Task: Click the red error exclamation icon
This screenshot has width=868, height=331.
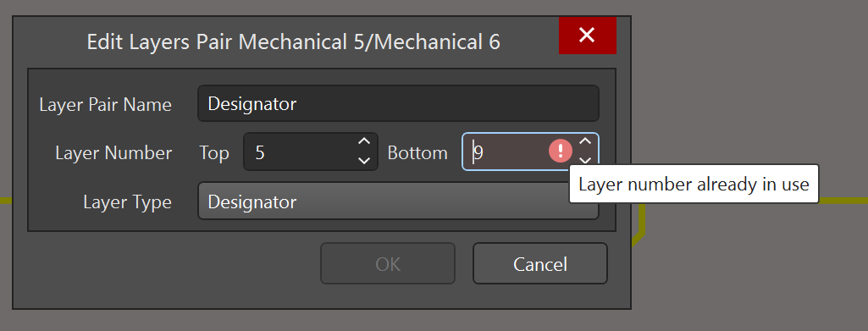Action: pyautogui.click(x=561, y=151)
